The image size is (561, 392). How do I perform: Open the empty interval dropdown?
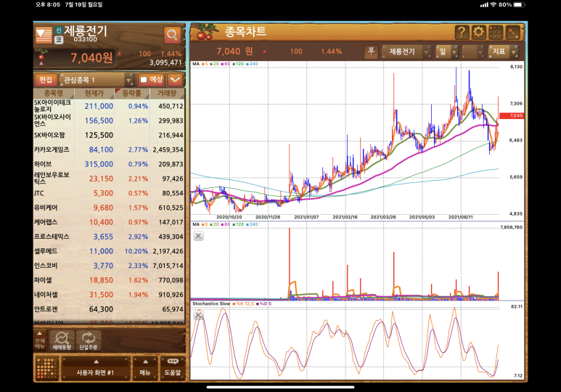pos(472,52)
